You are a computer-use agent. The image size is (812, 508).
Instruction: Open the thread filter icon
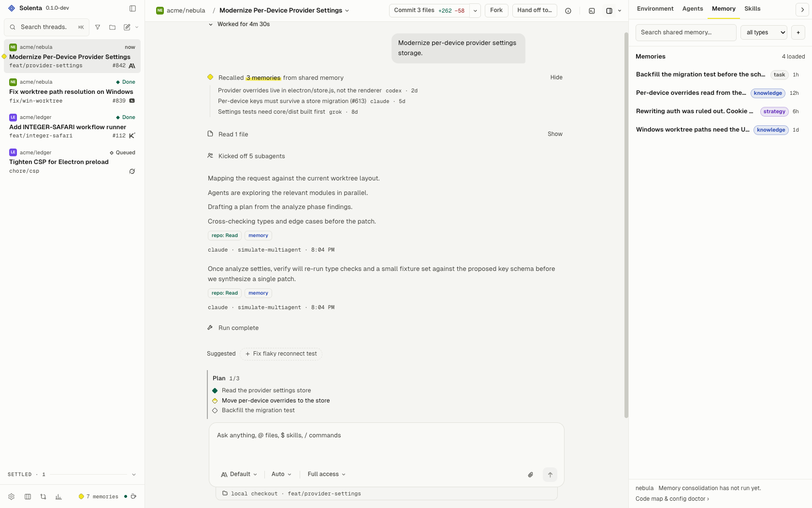click(98, 27)
